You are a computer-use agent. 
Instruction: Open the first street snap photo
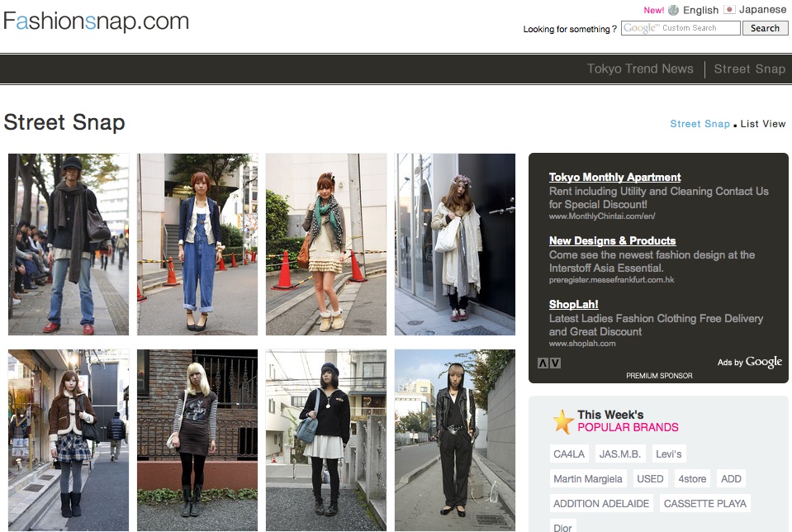[x=68, y=244]
